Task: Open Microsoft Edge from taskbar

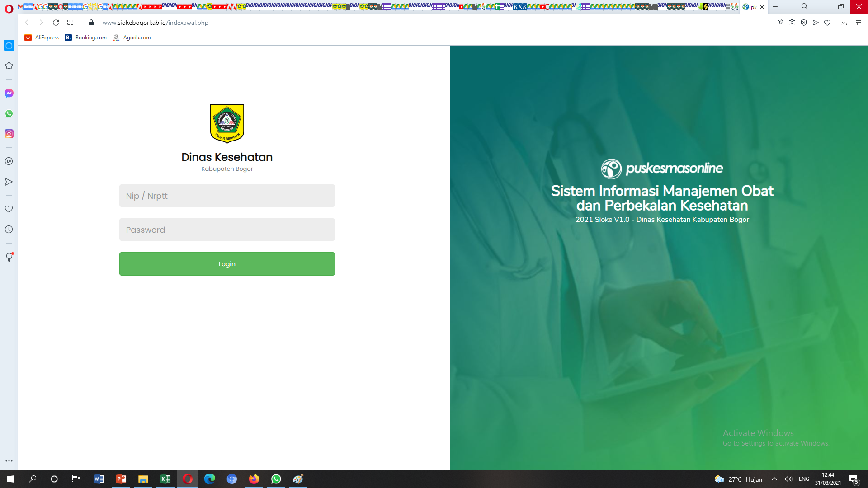Action: (x=210, y=479)
